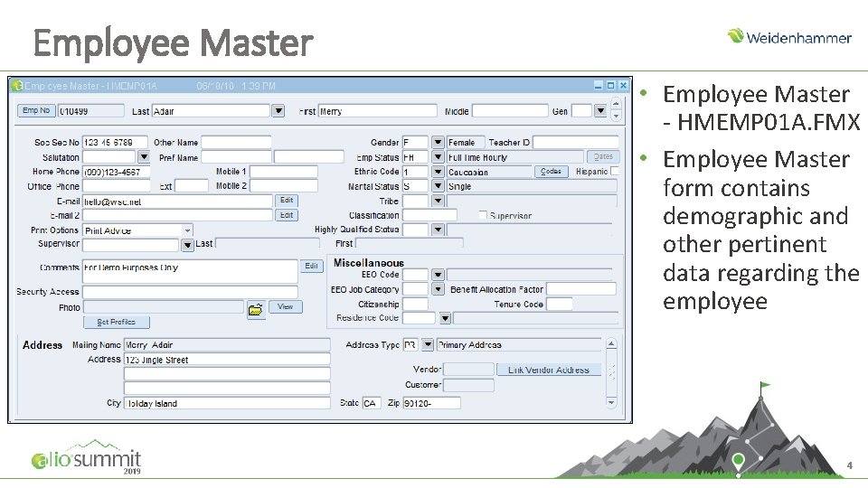Open the Highly Qualified Status dropdown
The height and width of the screenshot is (488, 868).
click(438, 229)
